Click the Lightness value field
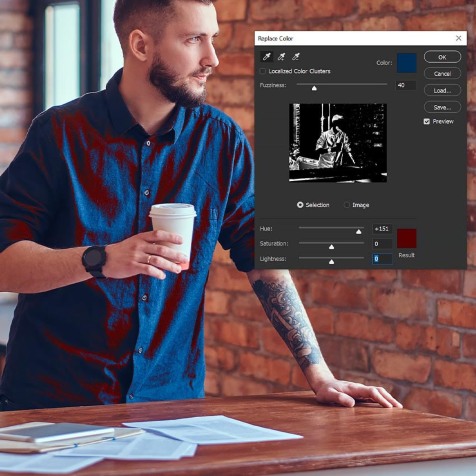This screenshot has height=476, width=476. point(382,259)
